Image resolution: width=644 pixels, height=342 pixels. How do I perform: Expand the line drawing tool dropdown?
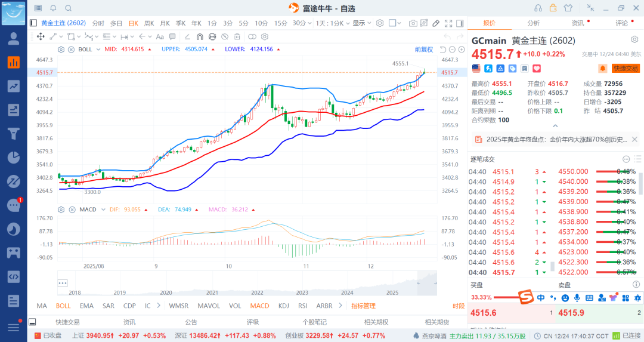click(x=61, y=36)
